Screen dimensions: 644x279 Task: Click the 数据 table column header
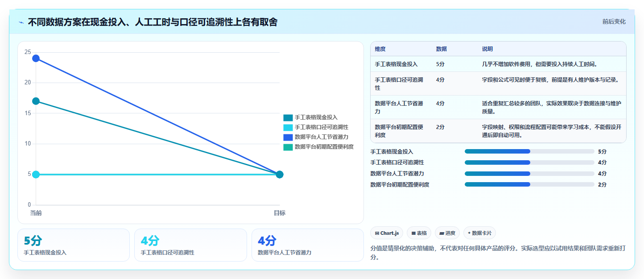tap(442, 49)
